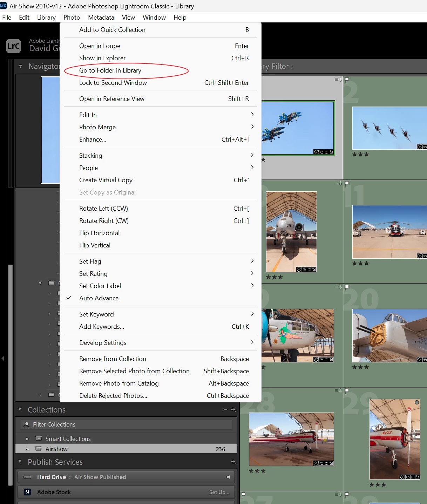Click the plus icon in Publish Services header
The width and height of the screenshot is (427, 504).
point(233,462)
